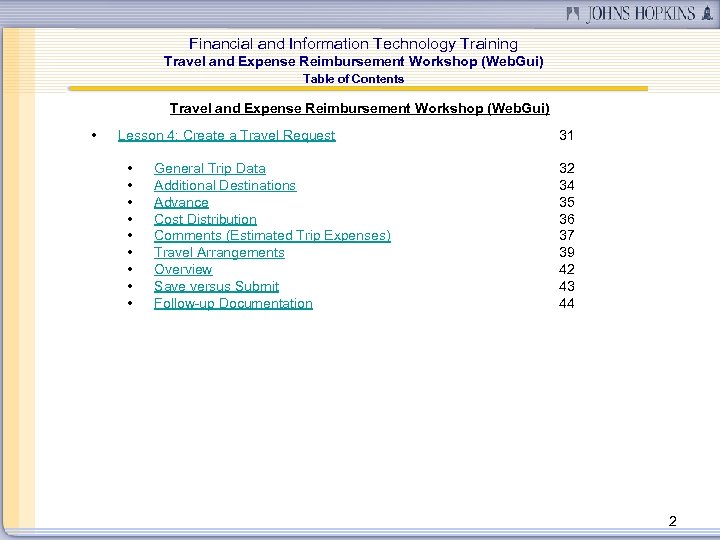Click the Johns Hopkins logo

coord(639,13)
